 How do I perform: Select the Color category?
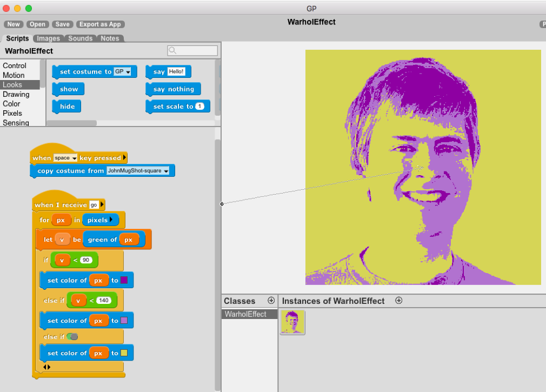[x=11, y=104]
